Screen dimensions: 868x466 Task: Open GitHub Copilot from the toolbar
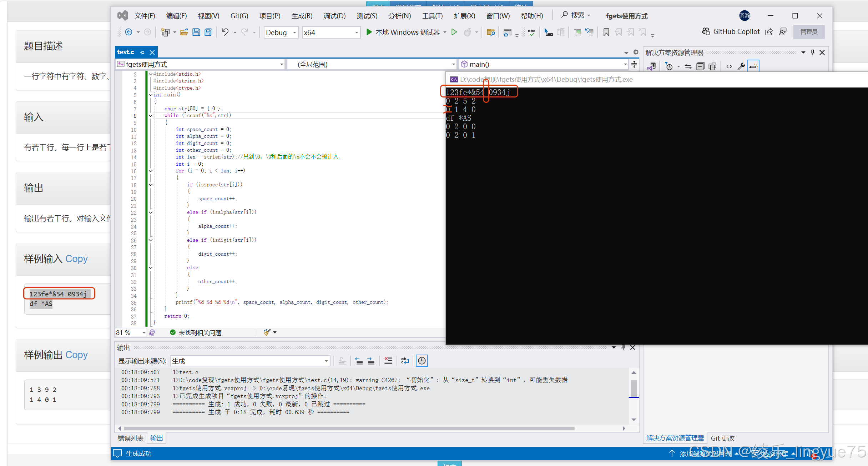point(731,32)
